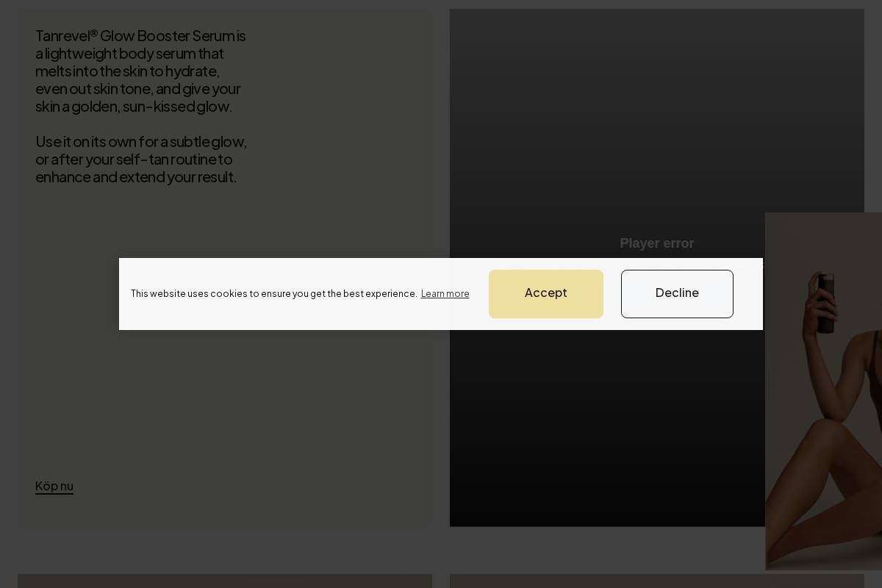Click the self-tan routine paragraph

(x=141, y=159)
